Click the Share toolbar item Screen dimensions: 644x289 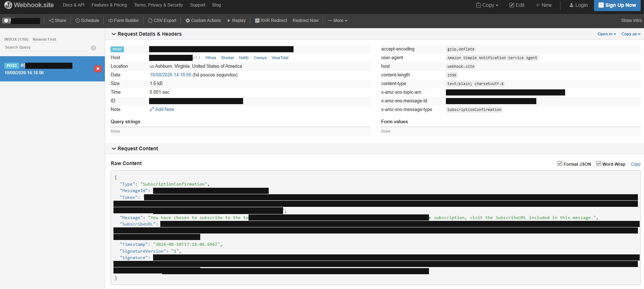tap(58, 21)
